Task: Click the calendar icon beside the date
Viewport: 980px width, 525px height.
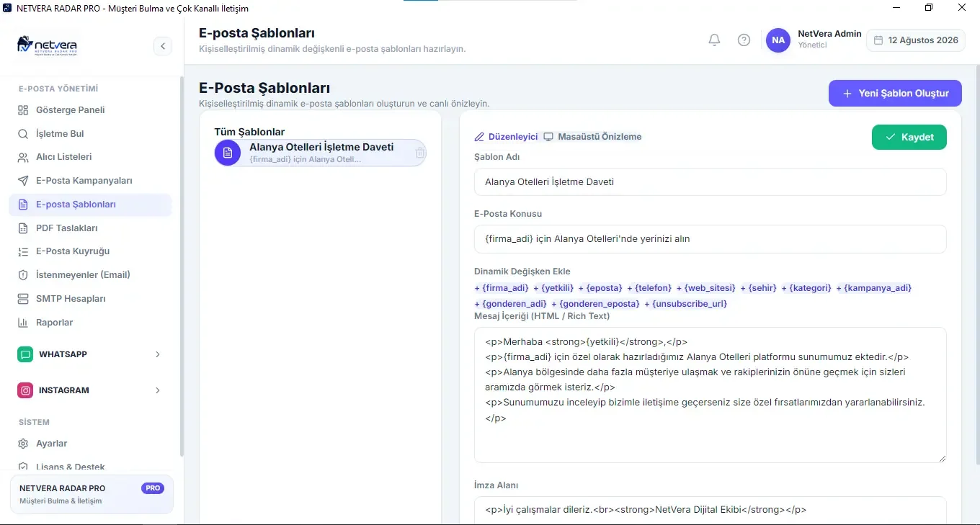Action: [878, 40]
